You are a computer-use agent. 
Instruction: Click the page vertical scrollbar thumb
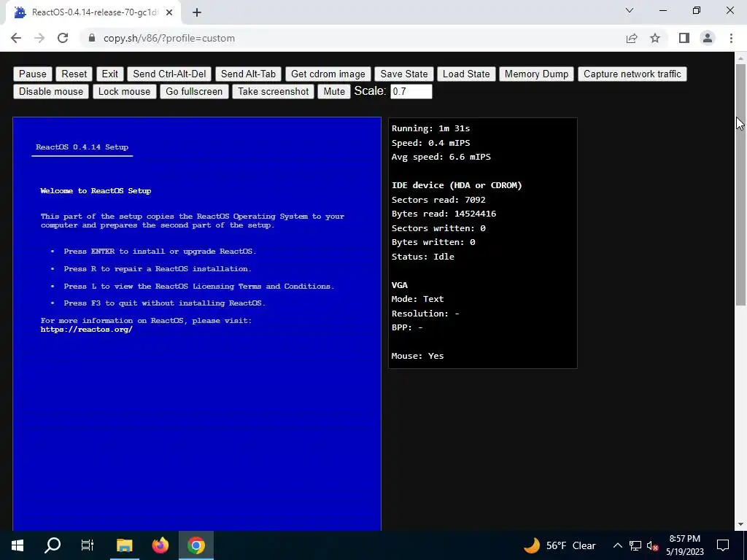coord(740,184)
